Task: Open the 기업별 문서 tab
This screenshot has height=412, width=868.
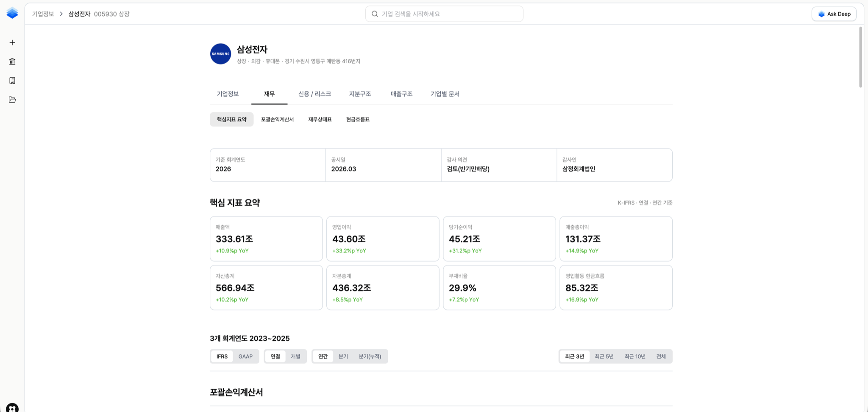Action: tap(445, 94)
